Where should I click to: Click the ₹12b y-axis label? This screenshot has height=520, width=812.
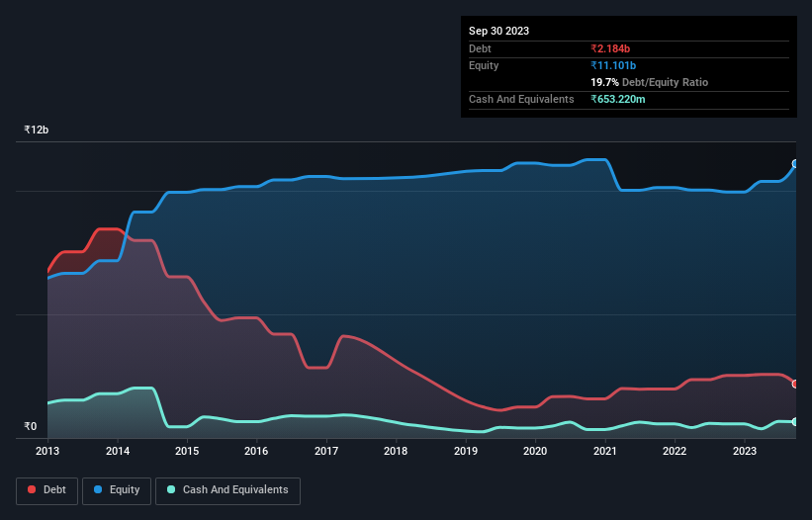[37, 130]
